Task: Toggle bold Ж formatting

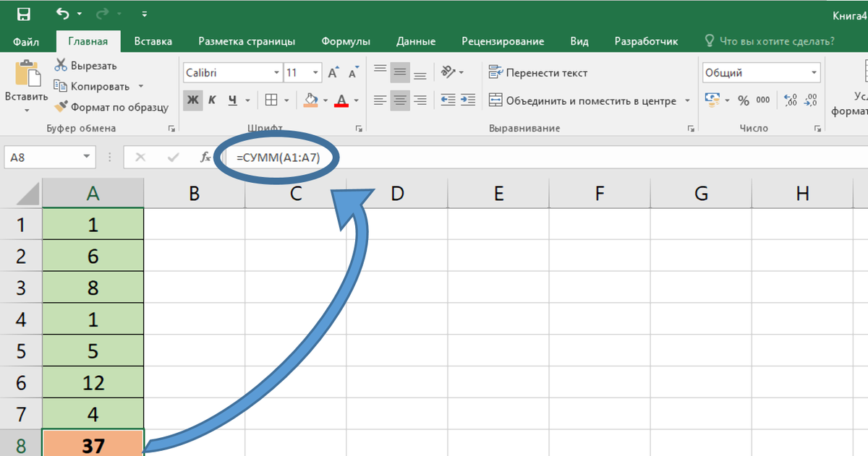Action: (x=192, y=100)
